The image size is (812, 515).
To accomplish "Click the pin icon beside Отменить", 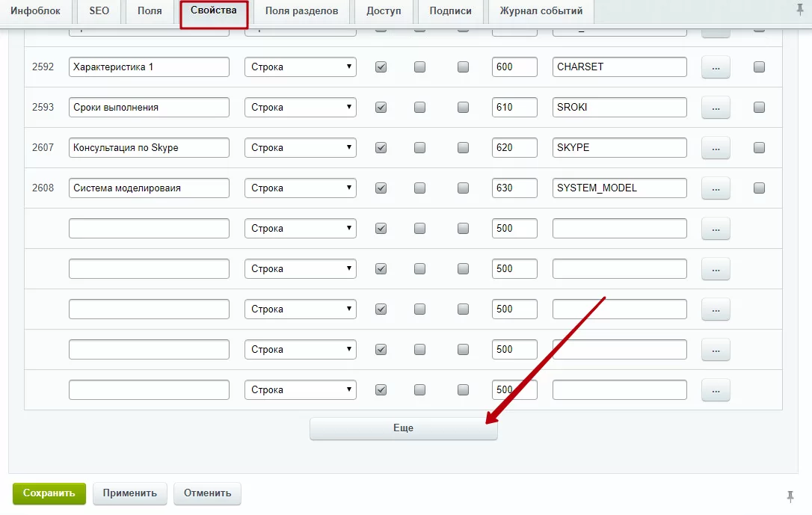I will pyautogui.click(x=790, y=496).
